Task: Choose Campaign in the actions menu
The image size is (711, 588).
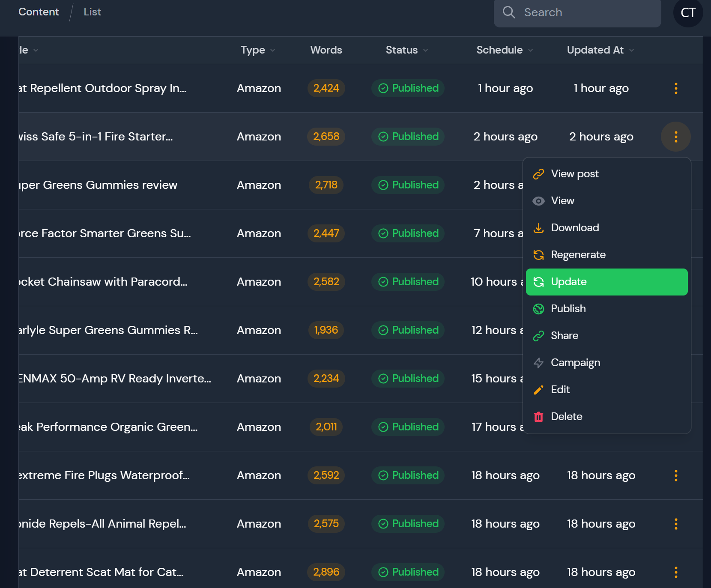Action: (575, 363)
